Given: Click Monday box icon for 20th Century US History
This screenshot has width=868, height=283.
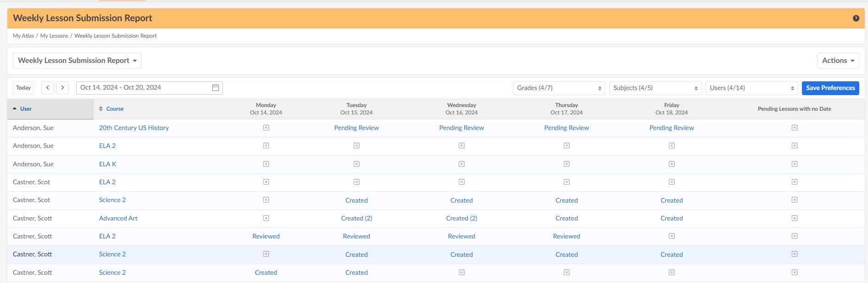Looking at the screenshot, I should click(x=266, y=128).
